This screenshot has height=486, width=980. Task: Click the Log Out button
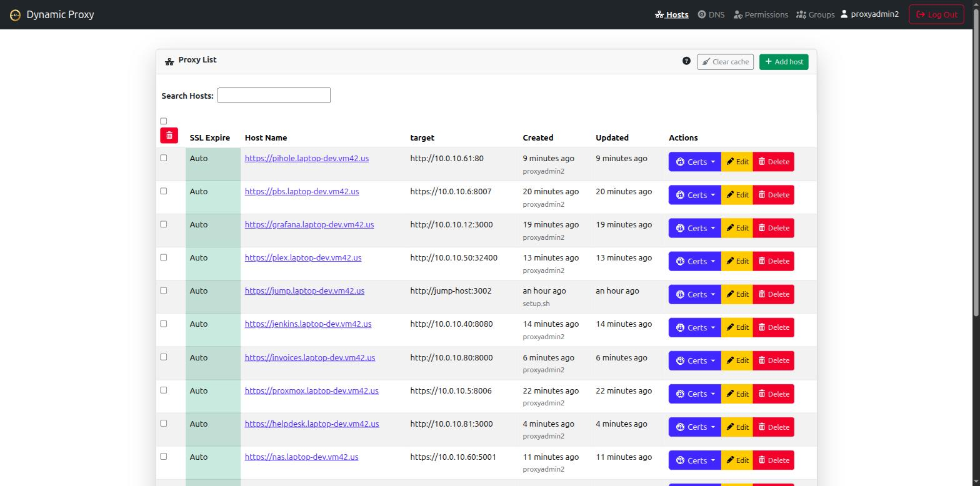(x=936, y=14)
